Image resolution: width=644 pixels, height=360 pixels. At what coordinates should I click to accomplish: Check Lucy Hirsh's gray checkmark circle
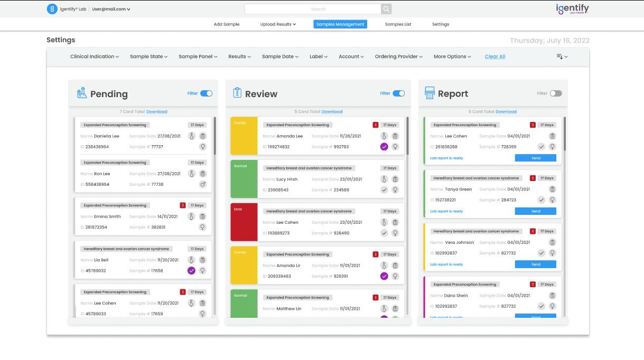(x=384, y=190)
